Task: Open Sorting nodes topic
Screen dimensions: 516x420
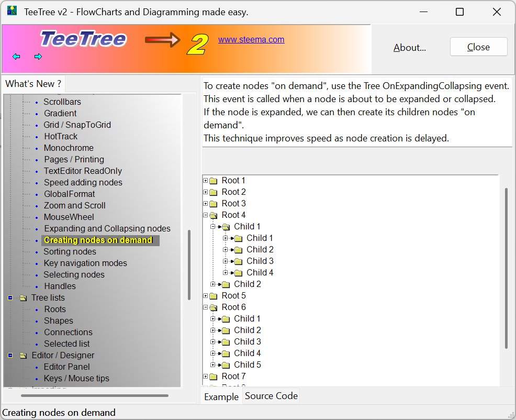Action: tap(70, 252)
